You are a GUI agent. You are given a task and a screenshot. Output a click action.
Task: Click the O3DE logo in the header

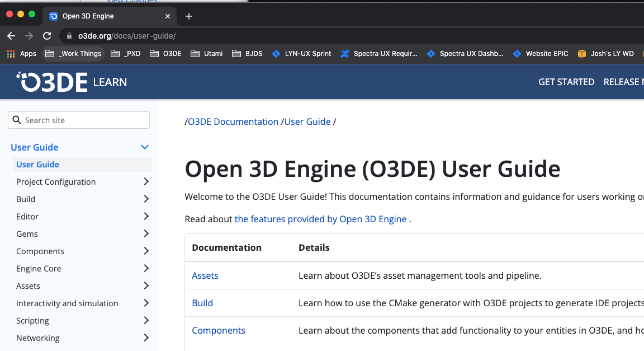coord(52,82)
